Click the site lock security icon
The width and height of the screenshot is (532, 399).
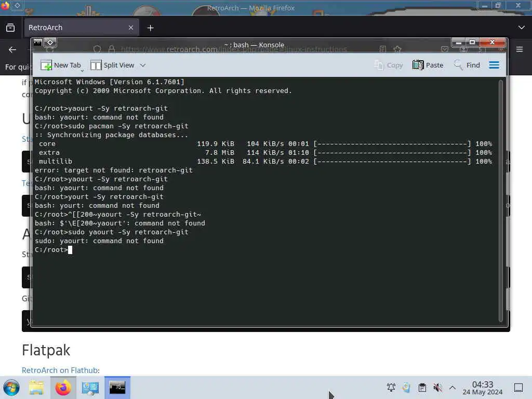click(112, 49)
